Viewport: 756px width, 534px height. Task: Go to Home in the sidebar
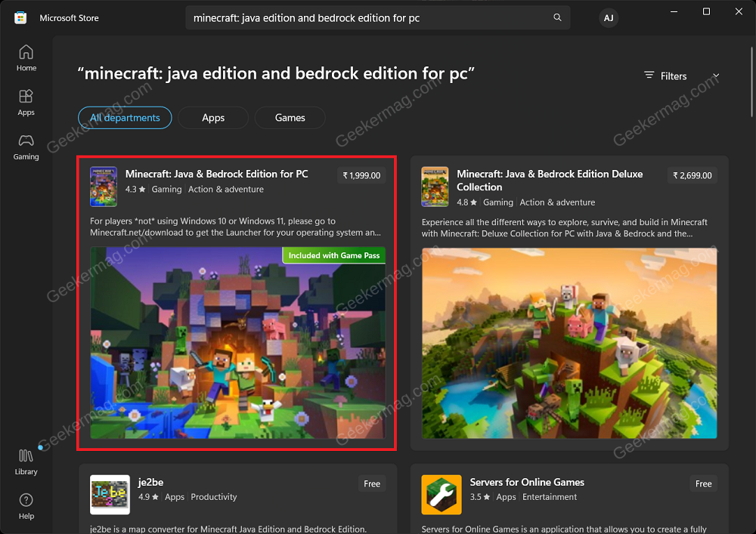pyautogui.click(x=26, y=58)
